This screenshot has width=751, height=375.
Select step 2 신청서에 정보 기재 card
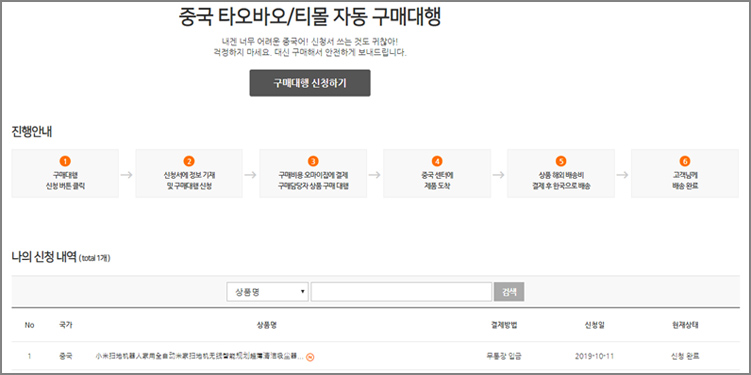tap(189, 173)
